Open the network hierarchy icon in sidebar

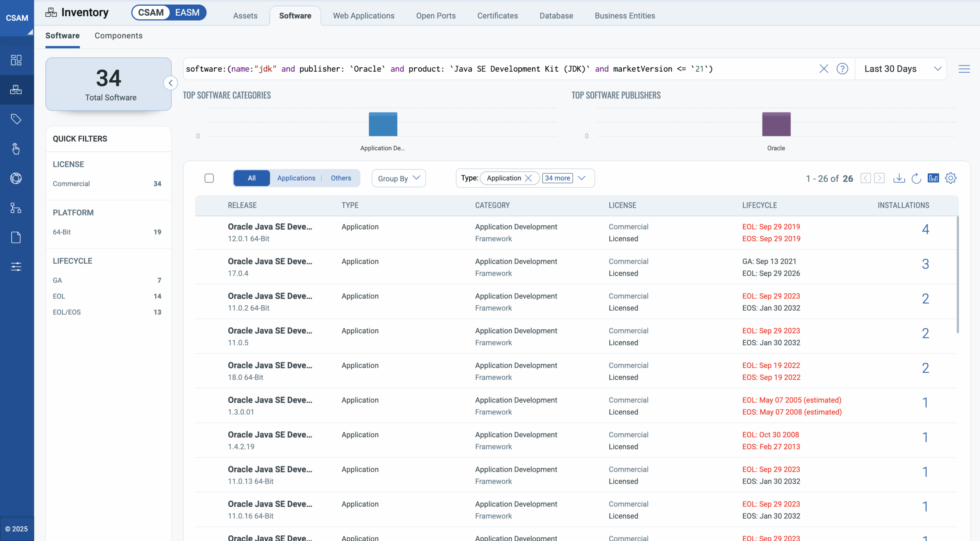16,208
